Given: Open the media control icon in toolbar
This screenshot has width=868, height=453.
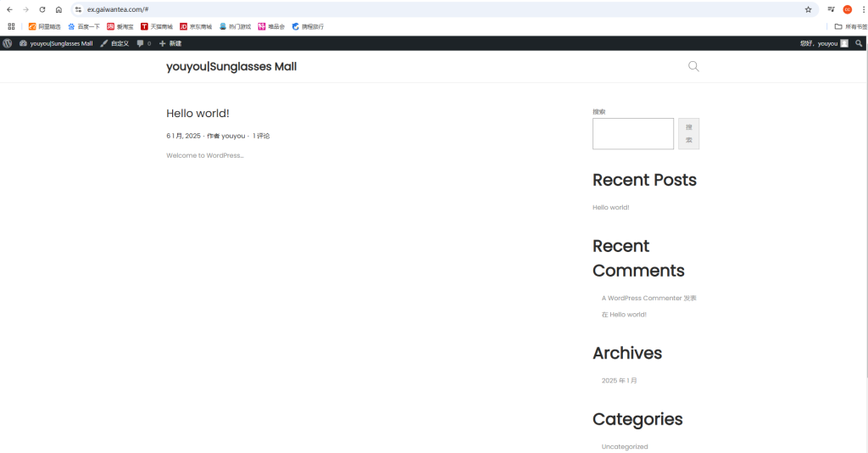Looking at the screenshot, I should tap(832, 9).
